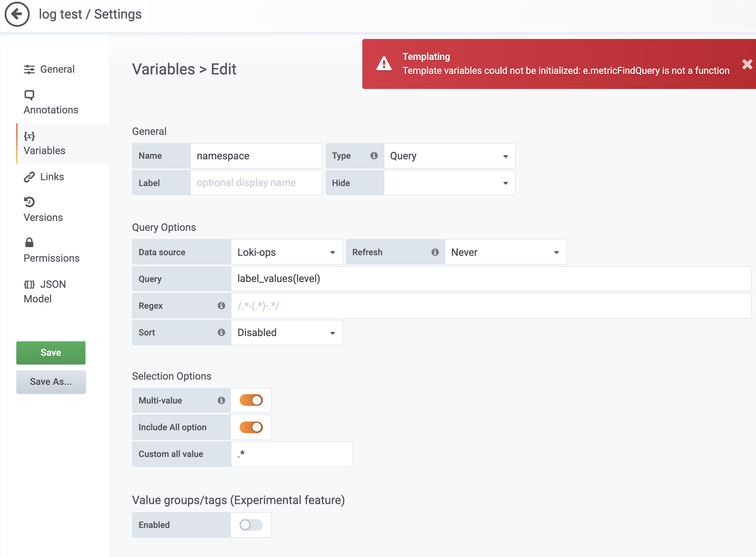Turn off Include All option switch
Screen dimensions: 756x557
click(251, 427)
